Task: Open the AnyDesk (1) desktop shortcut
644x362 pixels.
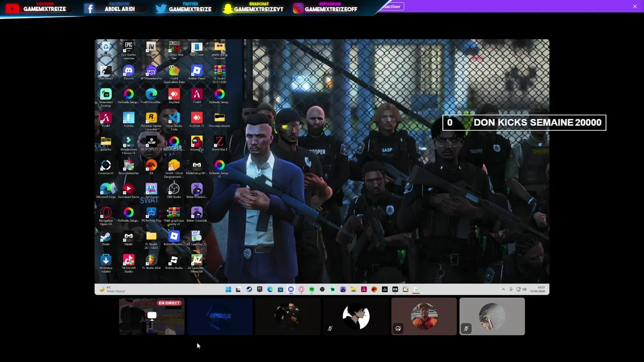Action: tap(197, 120)
